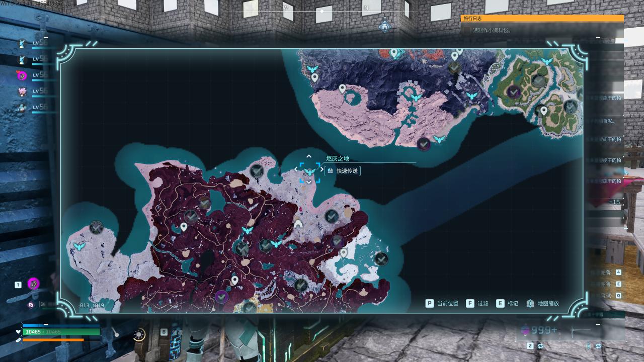Select the pink party Pal portrait

point(22,92)
